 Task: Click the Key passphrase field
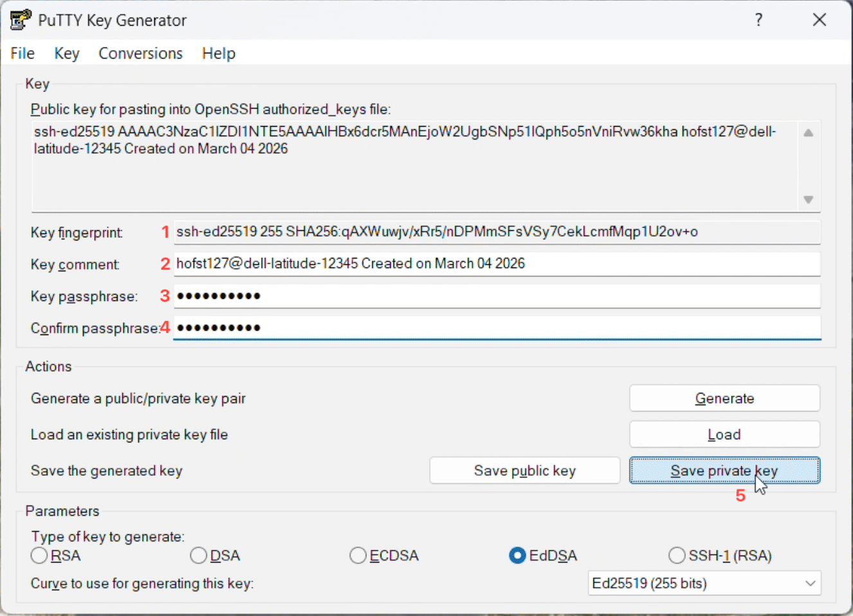point(497,296)
